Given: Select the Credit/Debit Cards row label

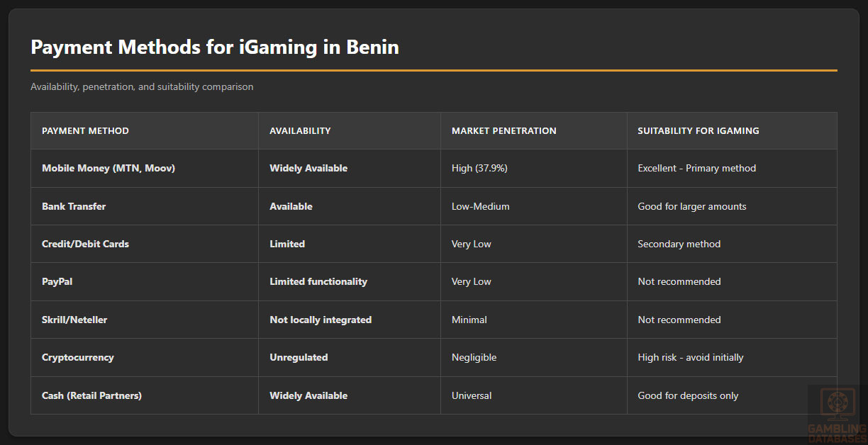Looking at the screenshot, I should (85, 244).
